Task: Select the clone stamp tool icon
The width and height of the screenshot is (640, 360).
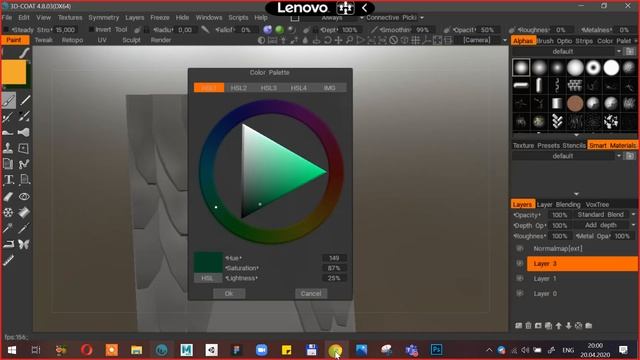Action: (x=8, y=148)
